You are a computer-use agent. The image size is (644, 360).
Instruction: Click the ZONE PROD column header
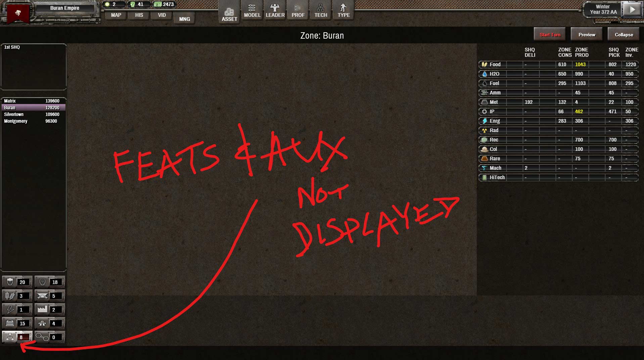582,52
